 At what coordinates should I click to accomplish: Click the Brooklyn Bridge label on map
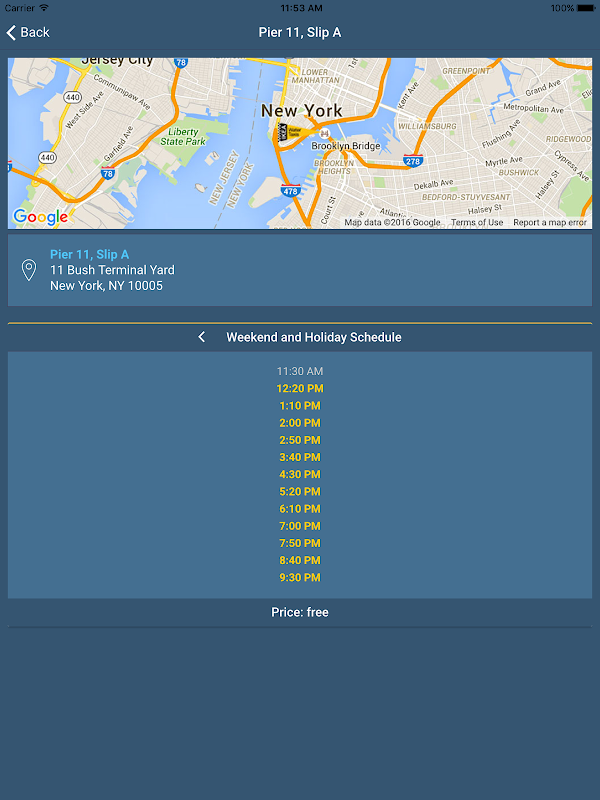click(346, 146)
